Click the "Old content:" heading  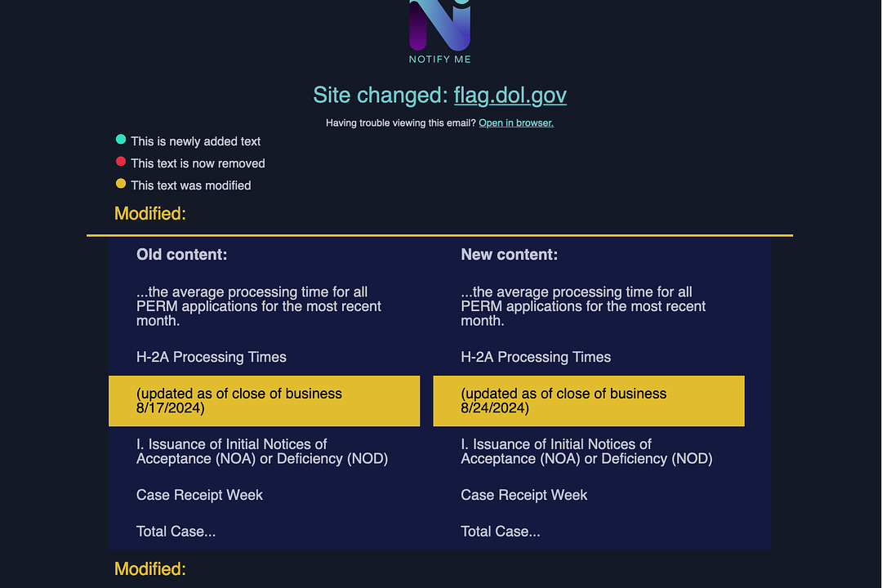tap(181, 255)
